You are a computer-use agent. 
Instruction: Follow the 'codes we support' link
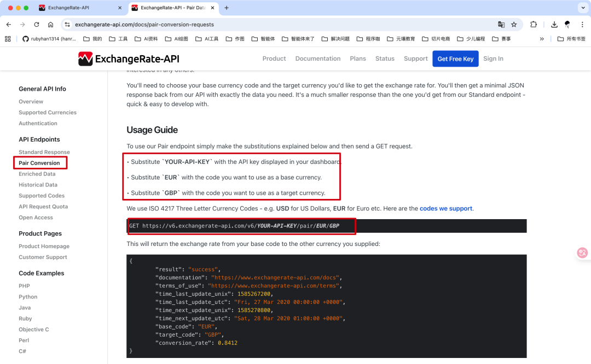tap(446, 209)
